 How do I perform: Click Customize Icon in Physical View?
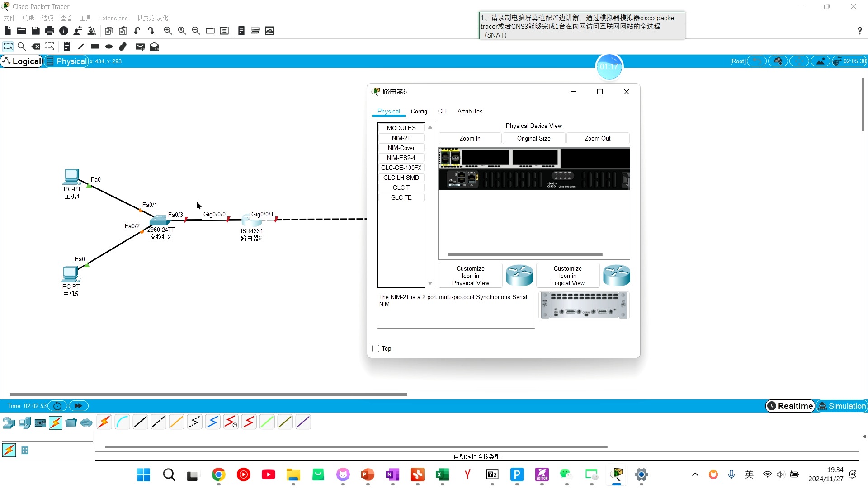click(470, 276)
